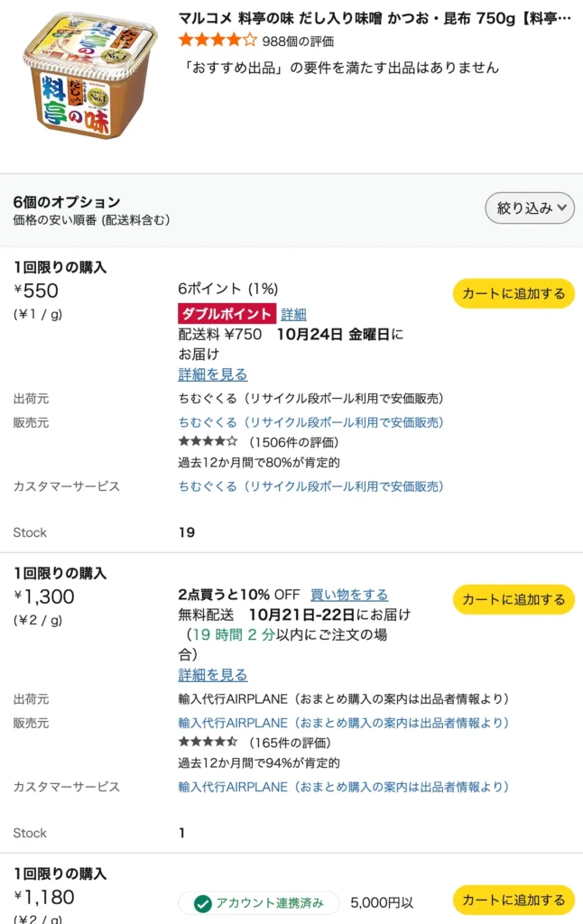Add the ¥1,180 offer to cart
Image resolution: width=583 pixels, height=924 pixels.
(x=514, y=900)
